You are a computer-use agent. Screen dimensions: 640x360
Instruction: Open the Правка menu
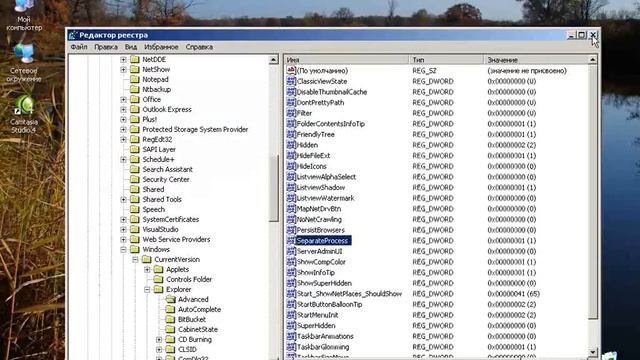pyautogui.click(x=106, y=47)
